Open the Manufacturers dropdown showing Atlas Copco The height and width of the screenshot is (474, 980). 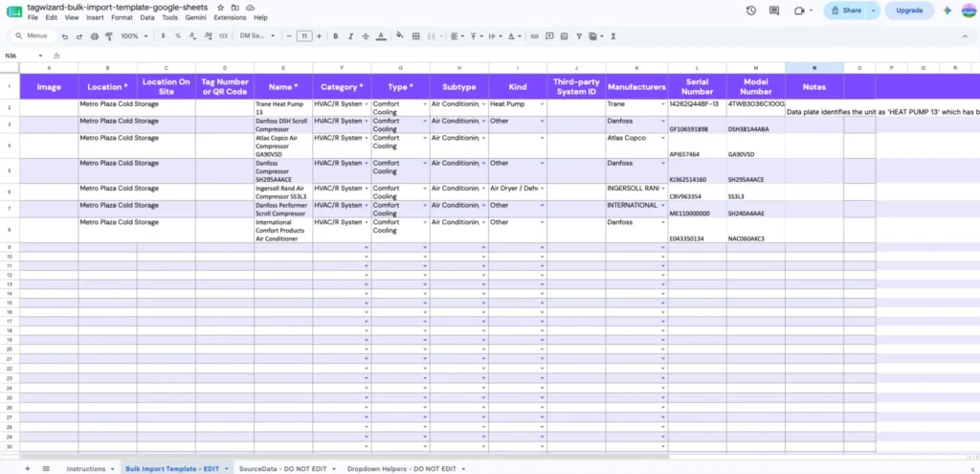click(x=662, y=138)
